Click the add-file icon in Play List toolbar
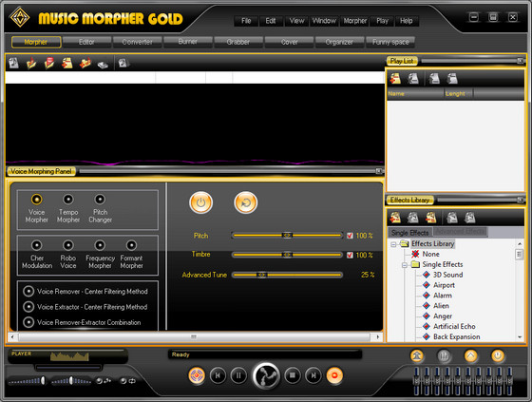The image size is (532, 402). click(x=395, y=79)
